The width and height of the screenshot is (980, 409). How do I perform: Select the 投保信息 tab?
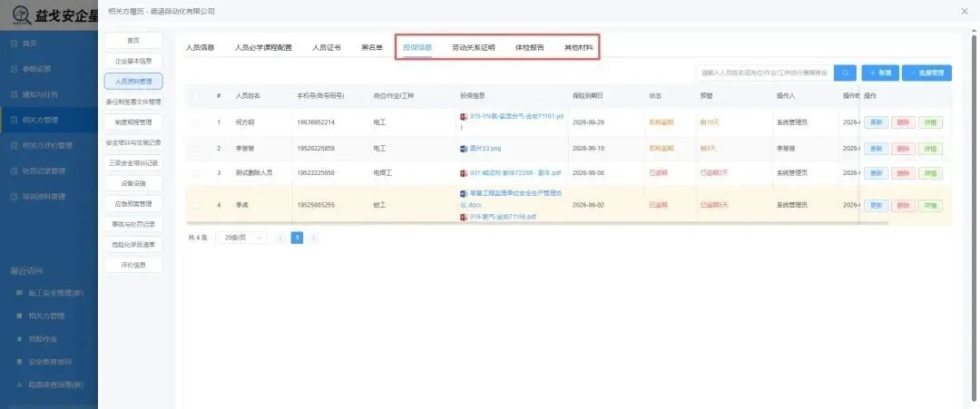pos(417,47)
